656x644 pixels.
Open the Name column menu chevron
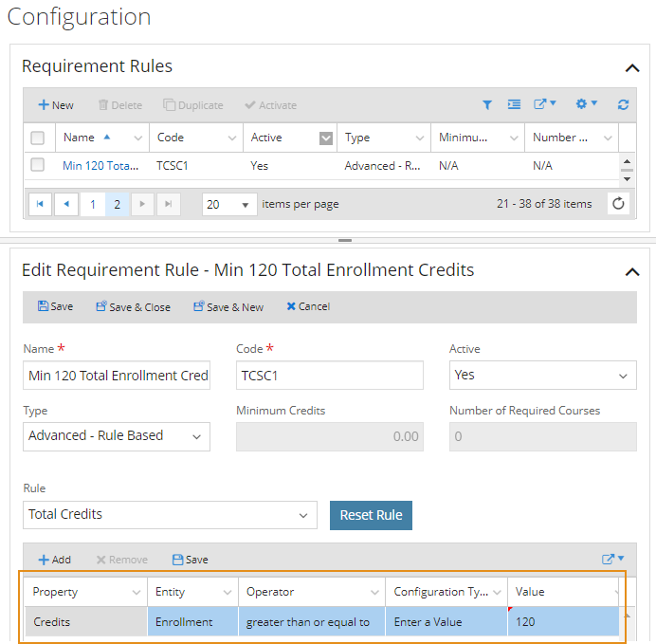point(138,138)
